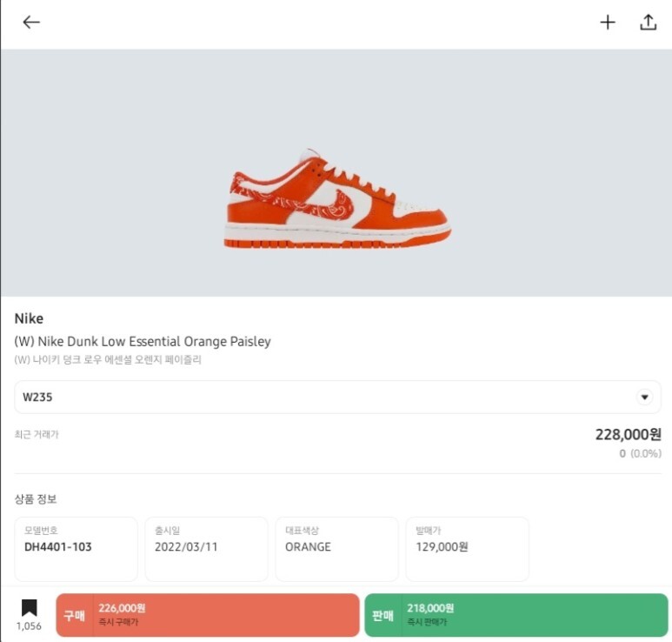Viewport: 672px width, 642px height.
Task: Click the 218,000원 instant sell price
Action: click(x=430, y=608)
